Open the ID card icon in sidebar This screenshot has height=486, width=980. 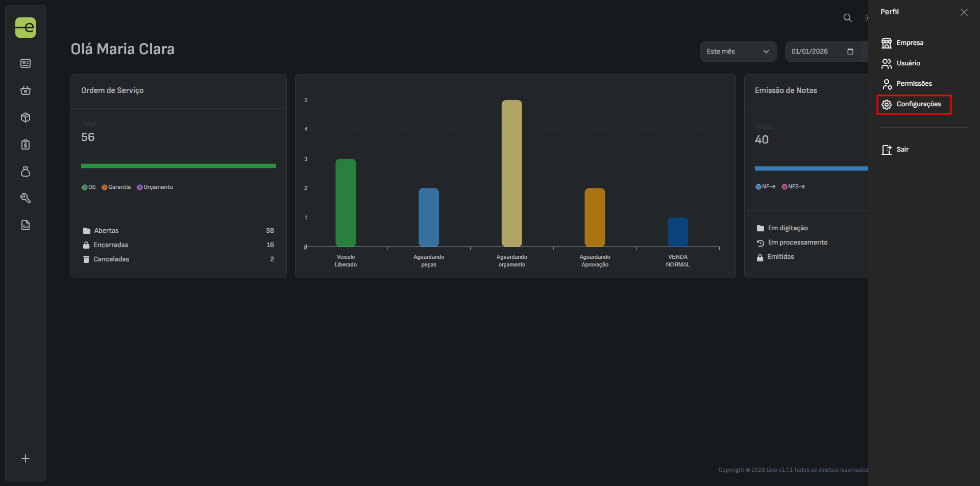click(26, 63)
